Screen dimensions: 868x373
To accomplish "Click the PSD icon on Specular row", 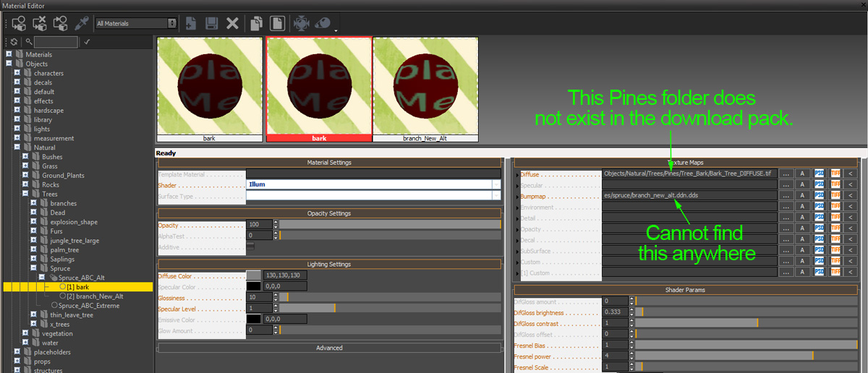I will (x=820, y=184).
